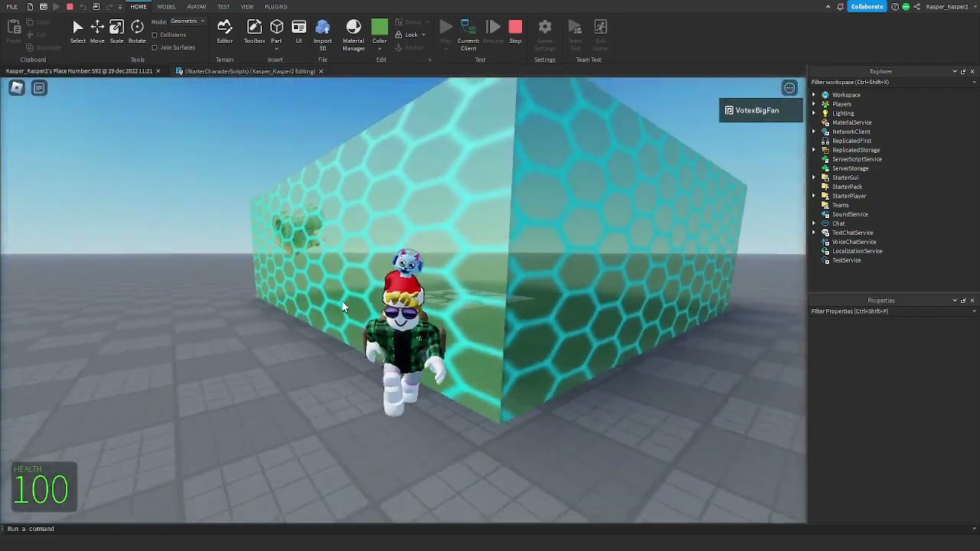980x551 pixels.
Task: Open the Mode Geometric dropdown
Action: pyautogui.click(x=187, y=21)
